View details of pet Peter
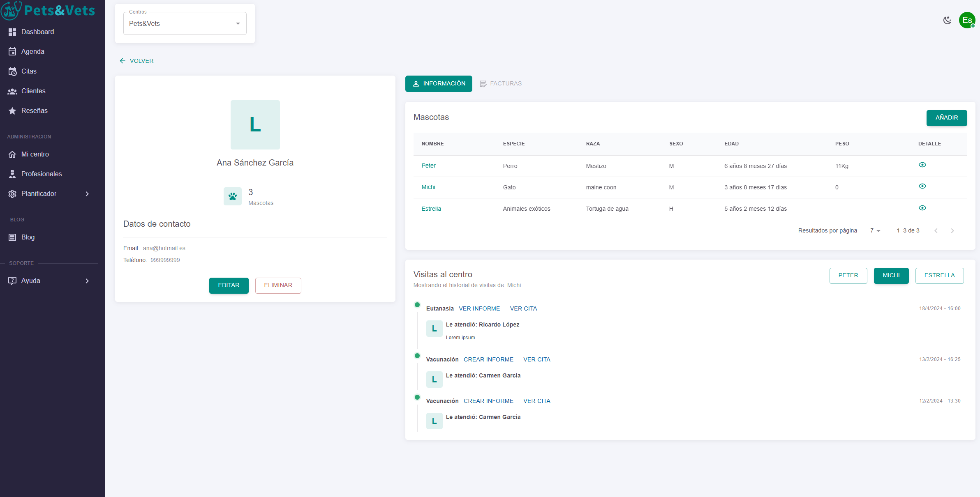980x497 pixels. coord(922,165)
